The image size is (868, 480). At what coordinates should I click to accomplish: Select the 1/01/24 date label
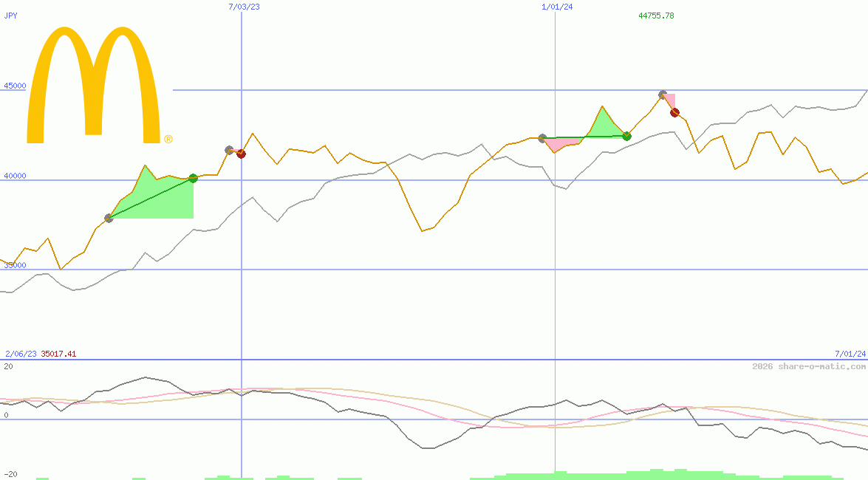[x=557, y=7]
